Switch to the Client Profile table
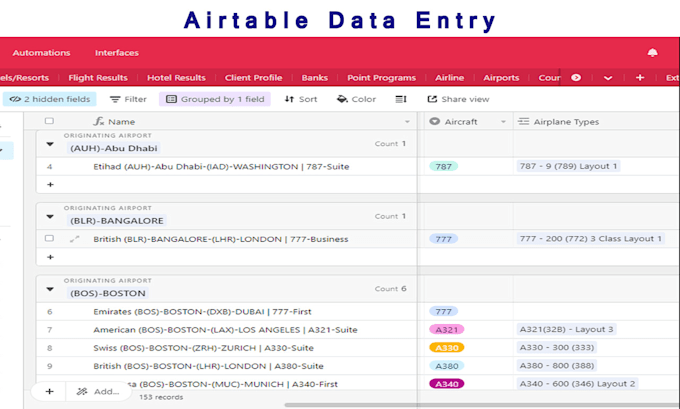Screen dimensions: 680x409 click(253, 78)
